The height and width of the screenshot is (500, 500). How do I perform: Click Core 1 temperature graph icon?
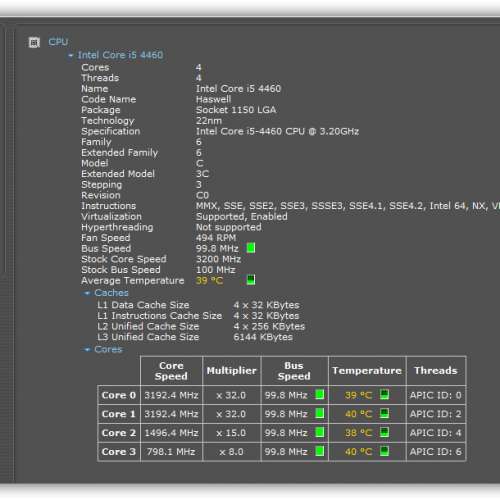(384, 413)
